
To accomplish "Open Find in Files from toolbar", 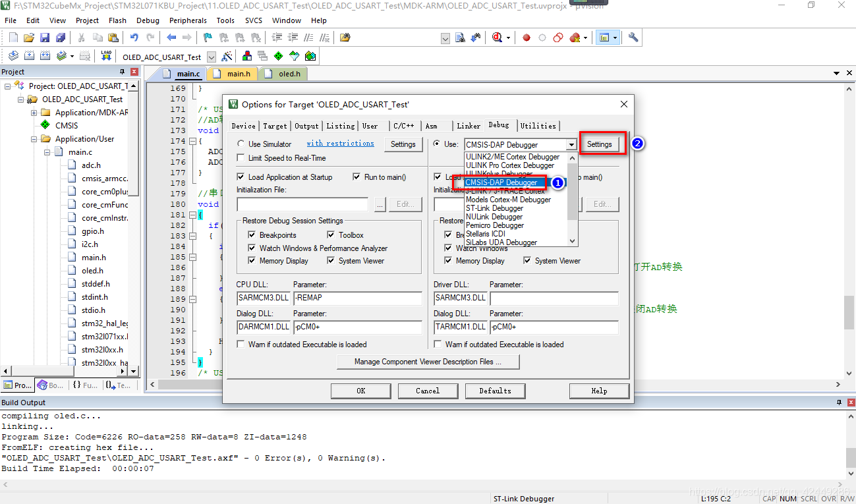I will click(345, 38).
